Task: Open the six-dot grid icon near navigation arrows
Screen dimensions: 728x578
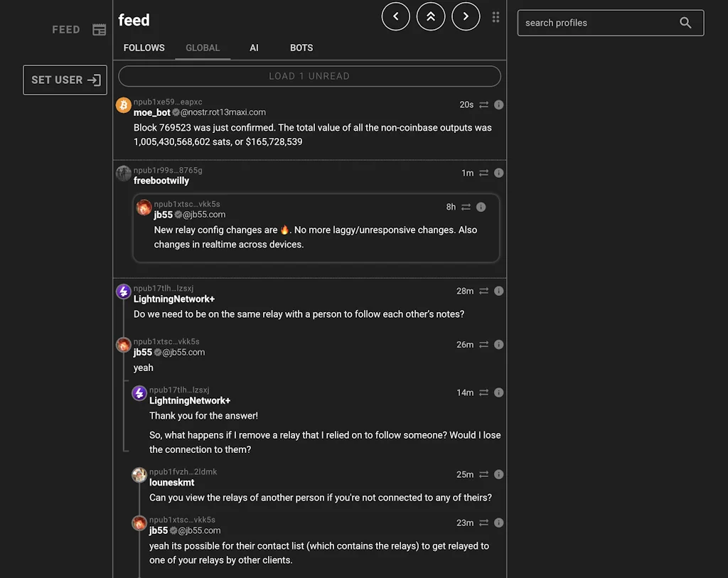Action: tap(496, 16)
